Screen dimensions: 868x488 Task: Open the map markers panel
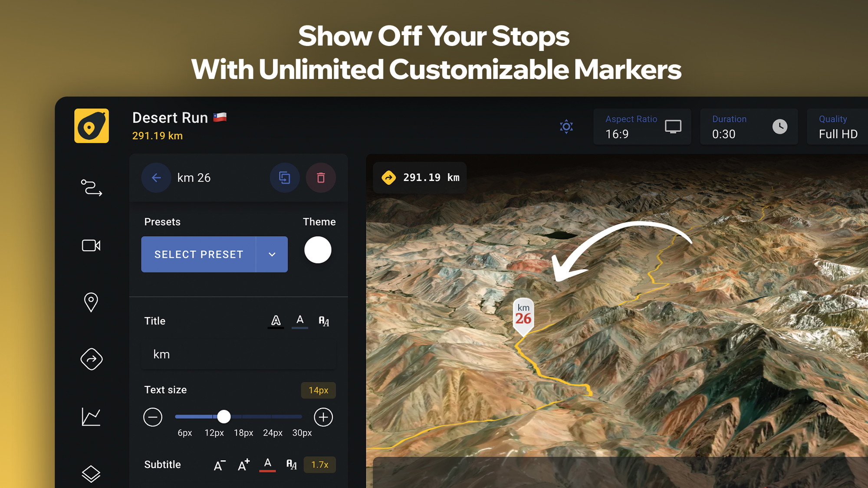pyautogui.click(x=91, y=302)
